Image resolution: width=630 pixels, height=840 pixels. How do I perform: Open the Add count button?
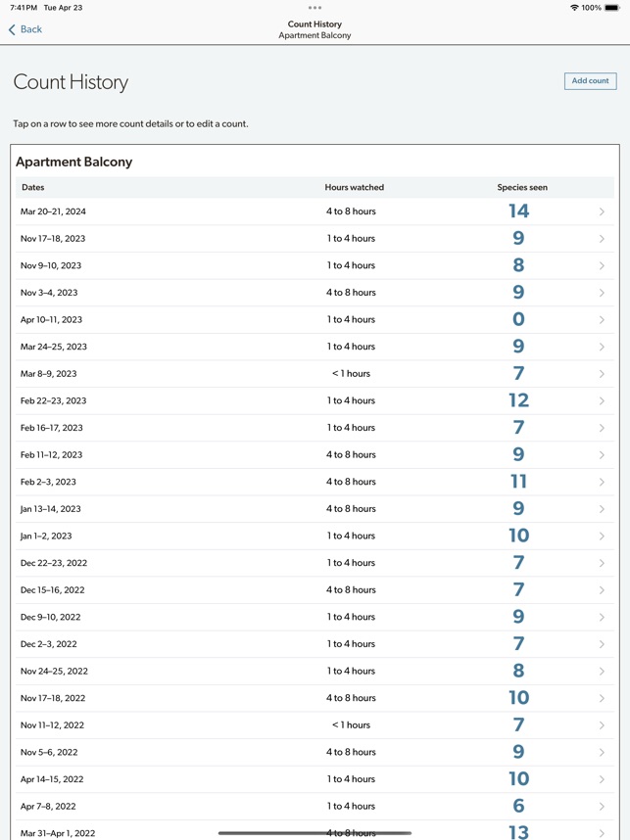coord(590,81)
